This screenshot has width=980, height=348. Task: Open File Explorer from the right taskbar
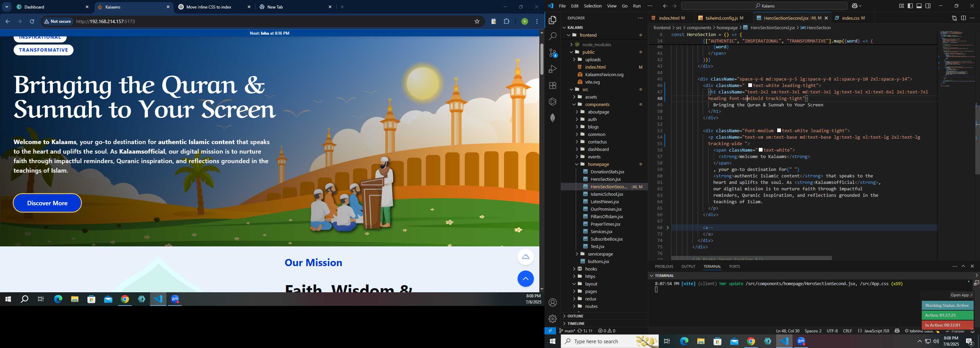(x=701, y=342)
